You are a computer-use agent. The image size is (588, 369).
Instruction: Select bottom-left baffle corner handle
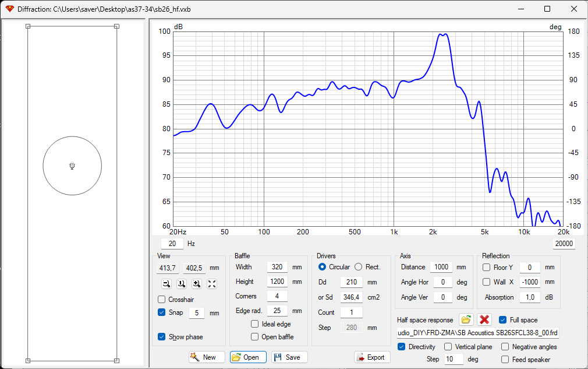(x=28, y=360)
